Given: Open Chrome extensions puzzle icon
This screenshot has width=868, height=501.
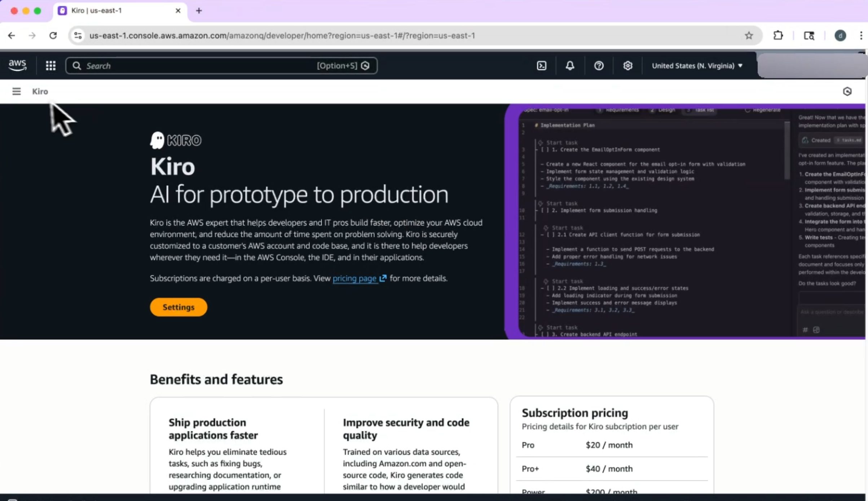Looking at the screenshot, I should (x=778, y=35).
